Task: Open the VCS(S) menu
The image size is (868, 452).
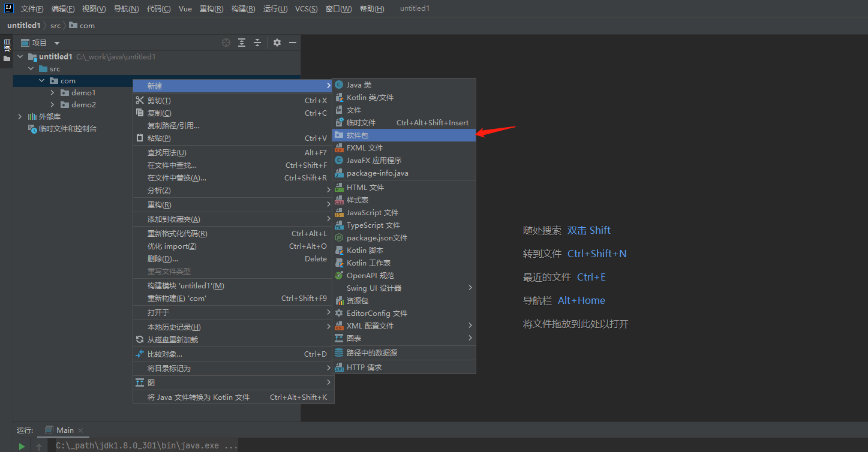Action: pos(307,9)
